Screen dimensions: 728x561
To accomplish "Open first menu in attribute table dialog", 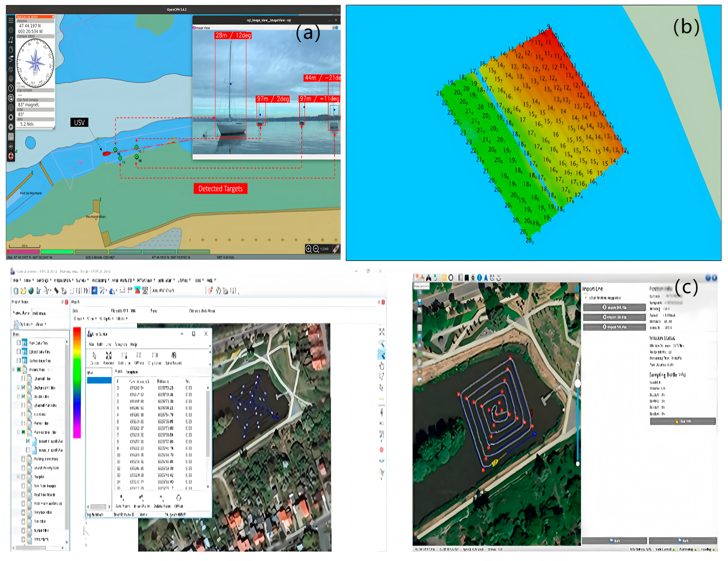I will click(x=91, y=344).
